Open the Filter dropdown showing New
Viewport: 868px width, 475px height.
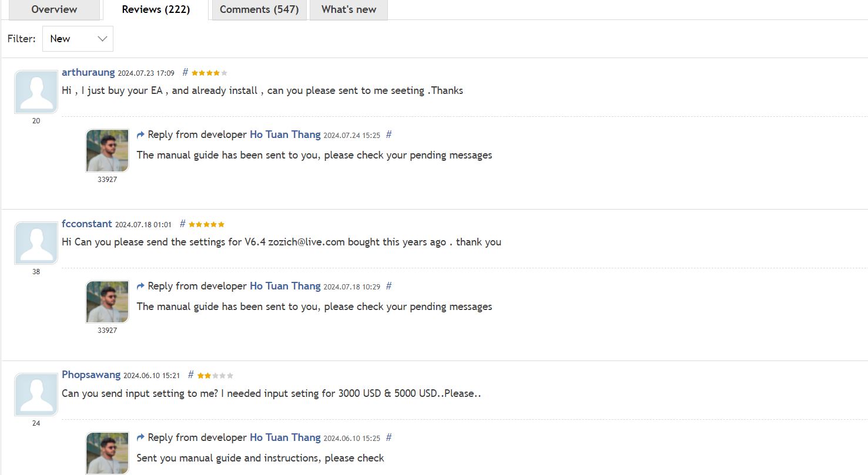coord(78,39)
